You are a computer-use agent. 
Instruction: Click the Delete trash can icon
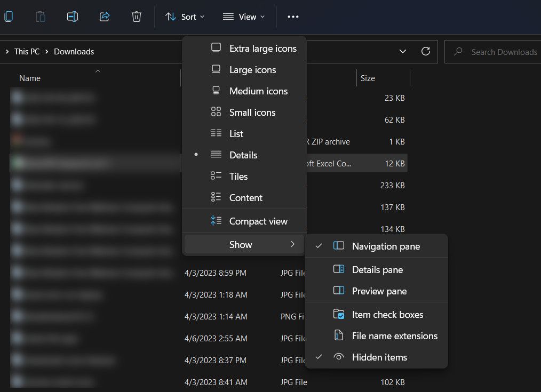[x=137, y=17]
